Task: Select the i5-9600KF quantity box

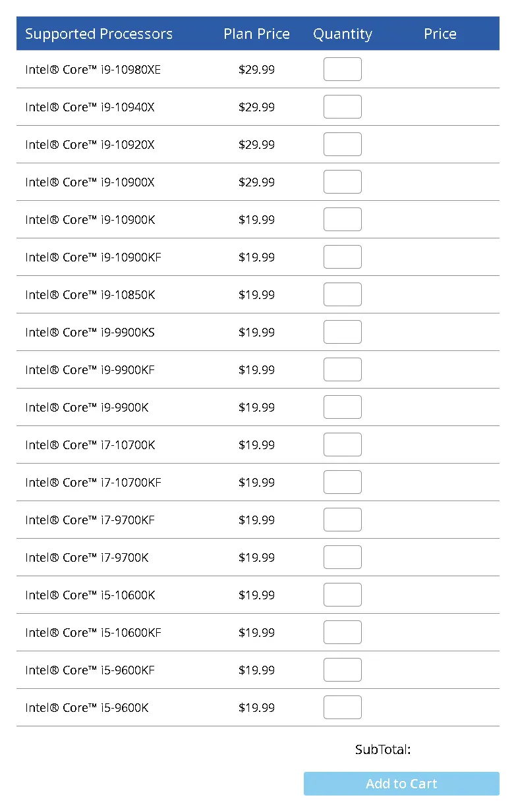Action: [x=343, y=670]
